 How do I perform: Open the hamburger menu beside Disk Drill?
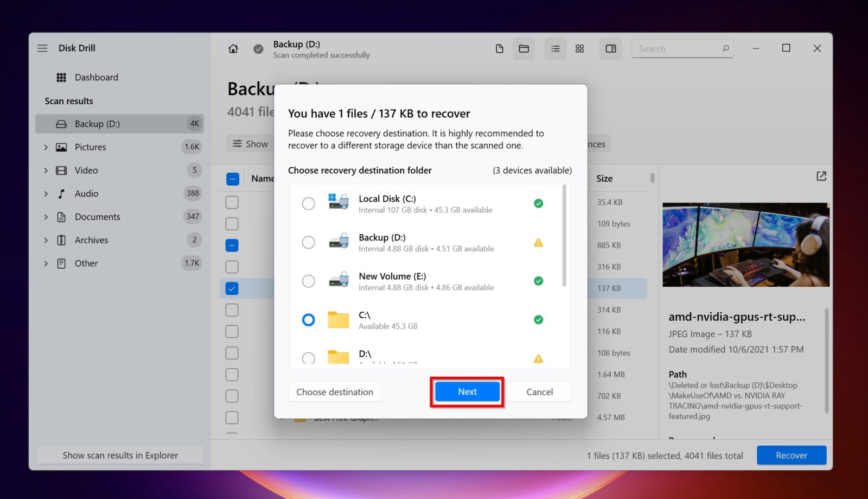(x=42, y=48)
